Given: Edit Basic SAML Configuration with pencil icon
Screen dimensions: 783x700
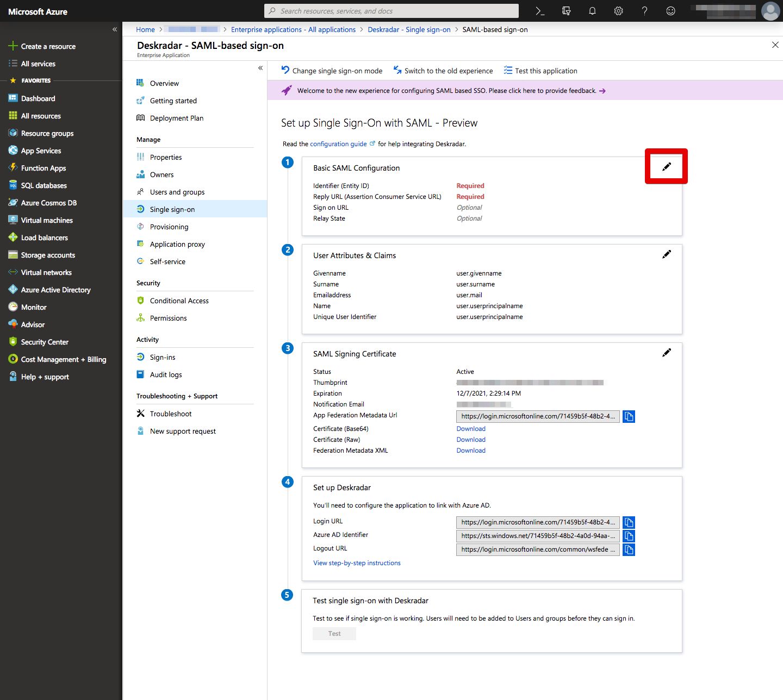Looking at the screenshot, I should [666, 167].
